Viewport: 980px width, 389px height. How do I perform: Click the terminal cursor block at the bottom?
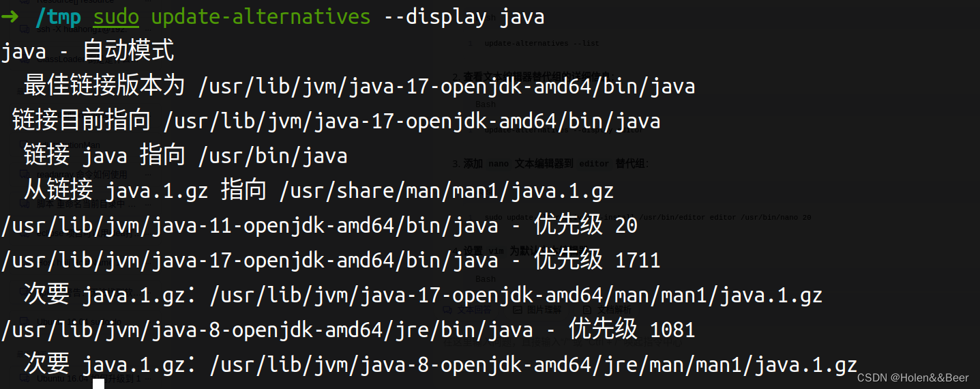point(98,384)
